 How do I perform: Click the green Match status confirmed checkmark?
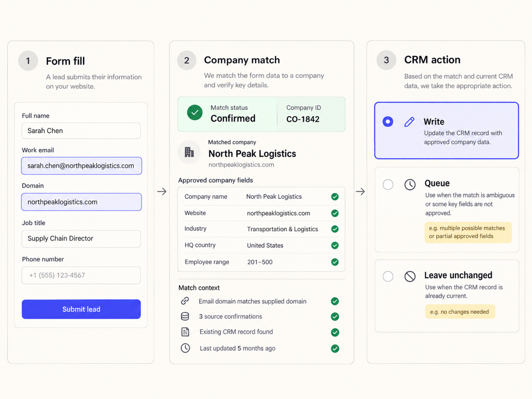pos(195,112)
